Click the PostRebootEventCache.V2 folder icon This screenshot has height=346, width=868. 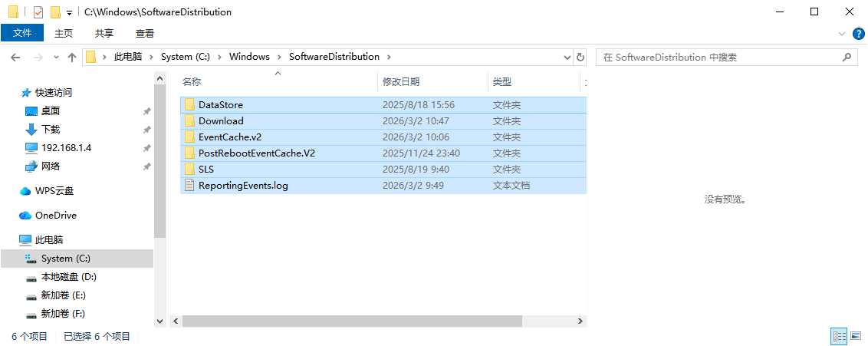click(x=190, y=153)
